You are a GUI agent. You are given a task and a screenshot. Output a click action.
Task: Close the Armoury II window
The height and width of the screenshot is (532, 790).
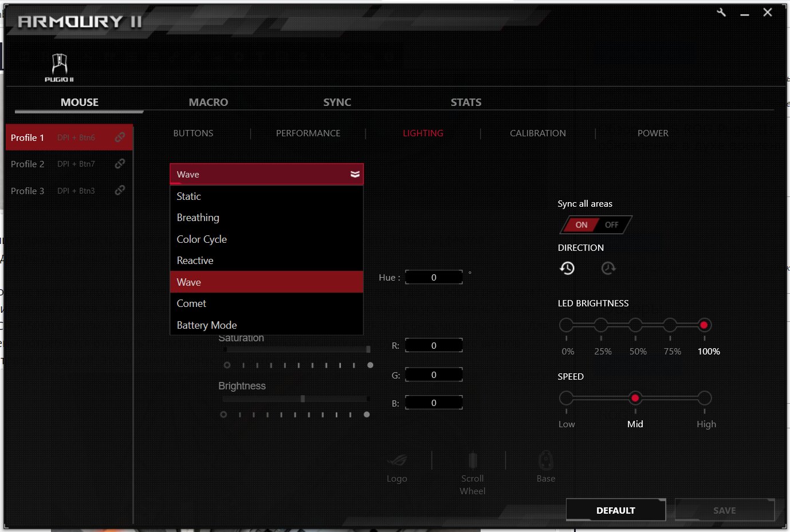(768, 13)
